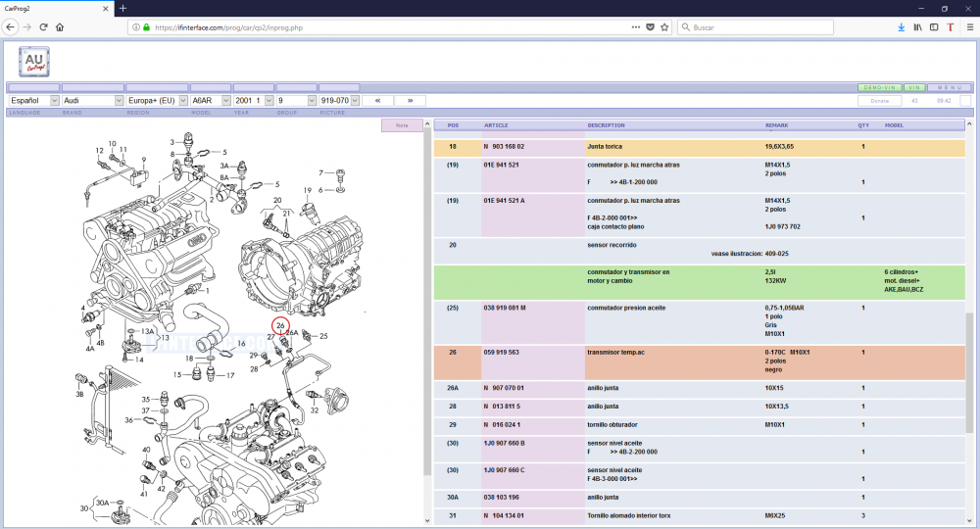980x529 pixels.
Task: Select highlighted article 059 919 563
Action: (501, 353)
